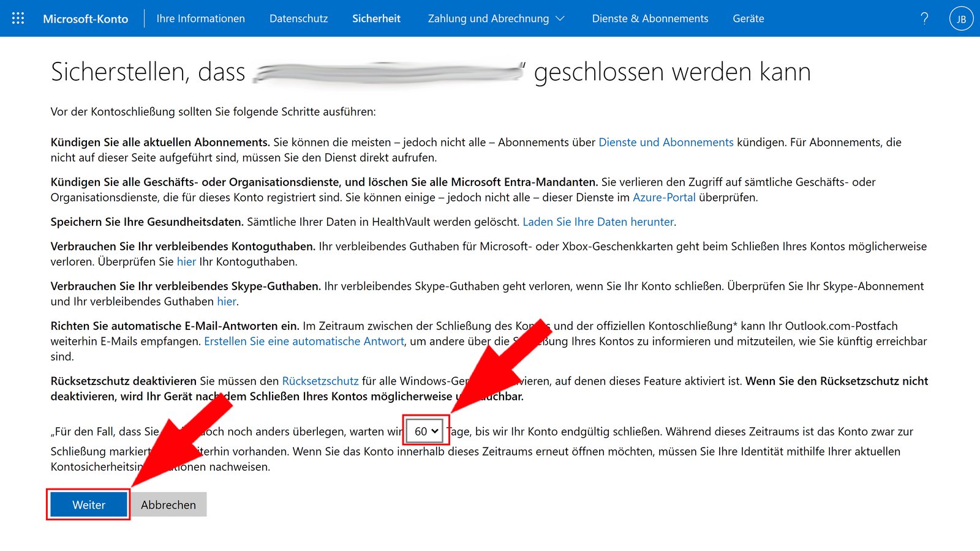Expand the Zahlung und Abrechnung menu

click(496, 18)
